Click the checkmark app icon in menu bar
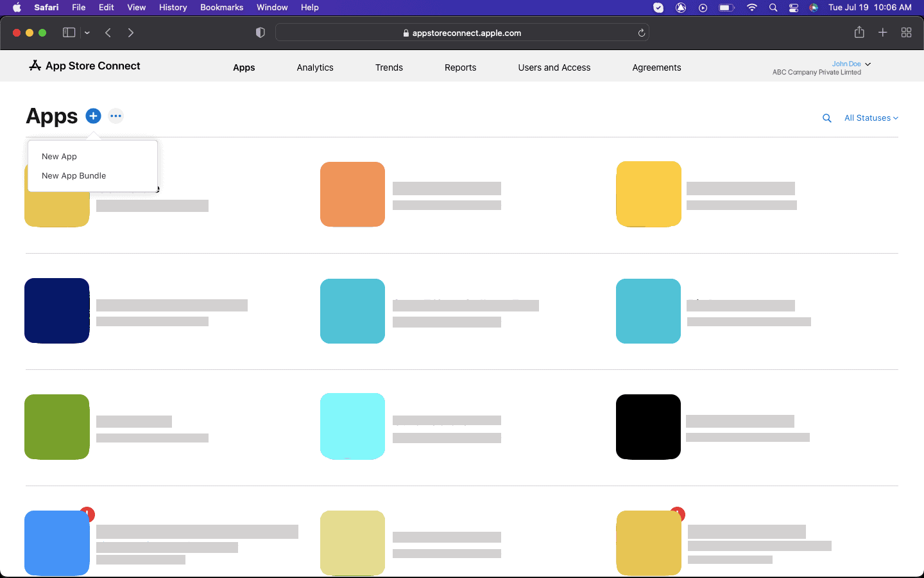 point(658,8)
